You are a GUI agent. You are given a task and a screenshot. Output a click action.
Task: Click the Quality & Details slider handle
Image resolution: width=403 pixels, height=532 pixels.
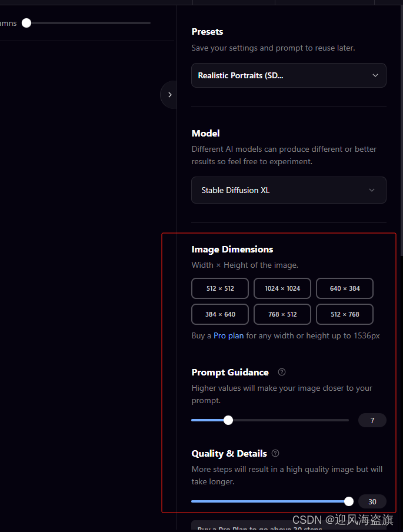[349, 501]
